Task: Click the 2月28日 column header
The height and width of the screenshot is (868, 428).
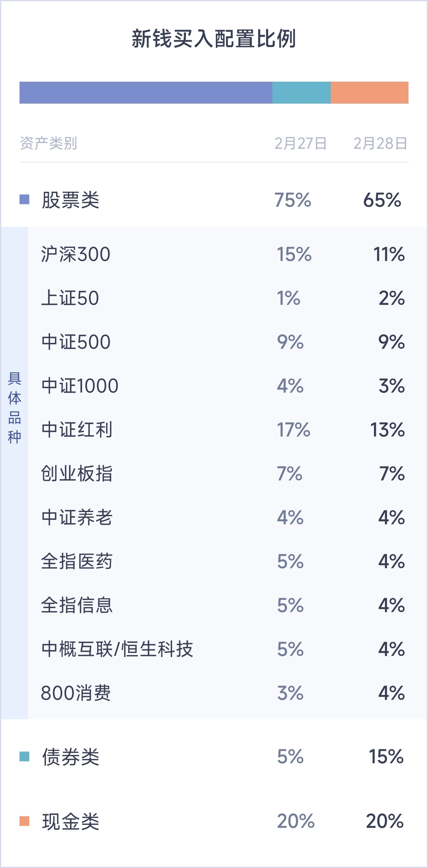Action: [380, 143]
